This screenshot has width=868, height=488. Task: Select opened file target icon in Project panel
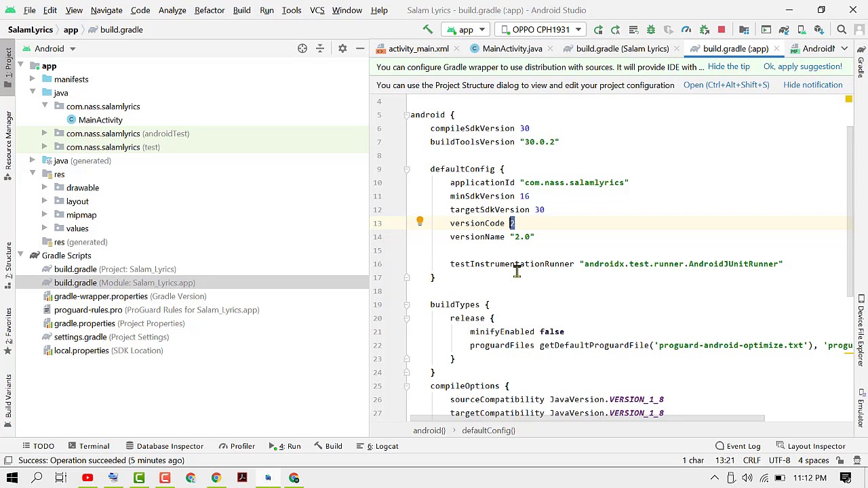302,49
